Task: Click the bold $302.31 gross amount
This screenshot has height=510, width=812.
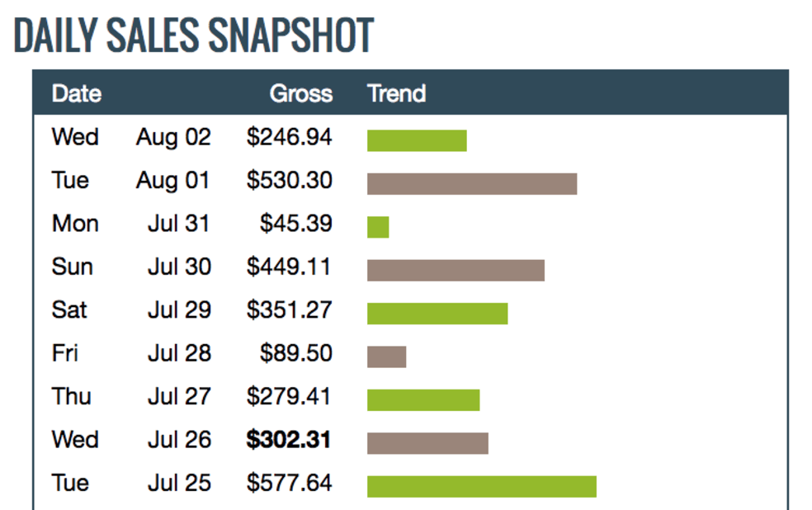Action: click(289, 440)
